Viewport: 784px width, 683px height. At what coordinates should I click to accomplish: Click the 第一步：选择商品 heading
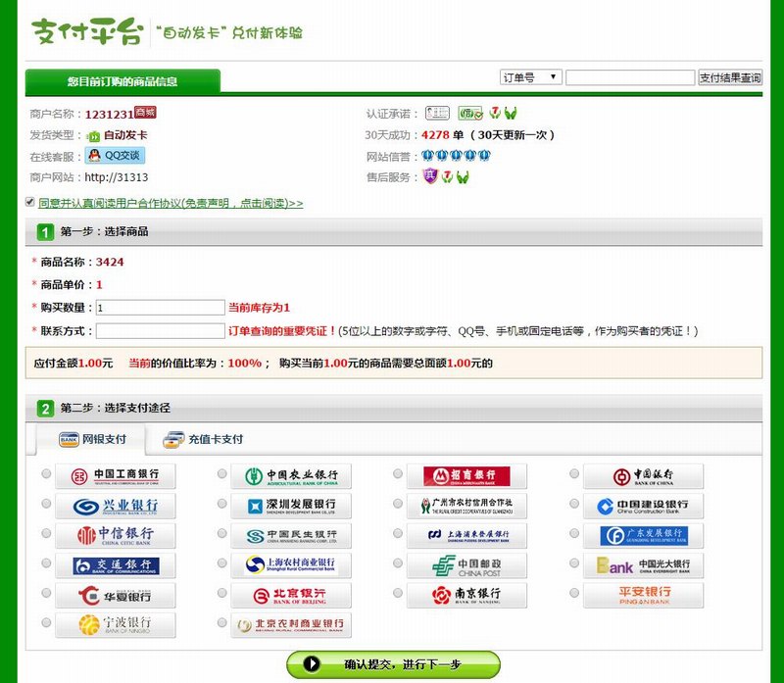(x=104, y=231)
